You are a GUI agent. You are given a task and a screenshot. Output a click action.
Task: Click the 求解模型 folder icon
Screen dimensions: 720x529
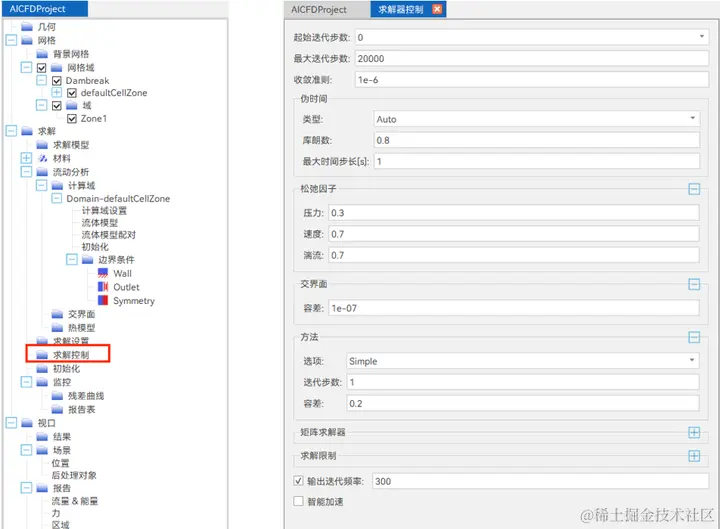pos(42,145)
